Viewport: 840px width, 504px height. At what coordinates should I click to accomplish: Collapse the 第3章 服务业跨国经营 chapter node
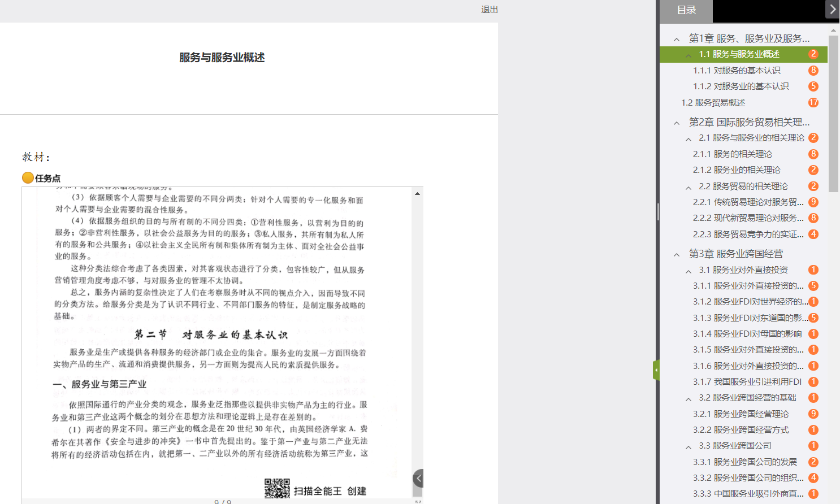click(x=677, y=255)
